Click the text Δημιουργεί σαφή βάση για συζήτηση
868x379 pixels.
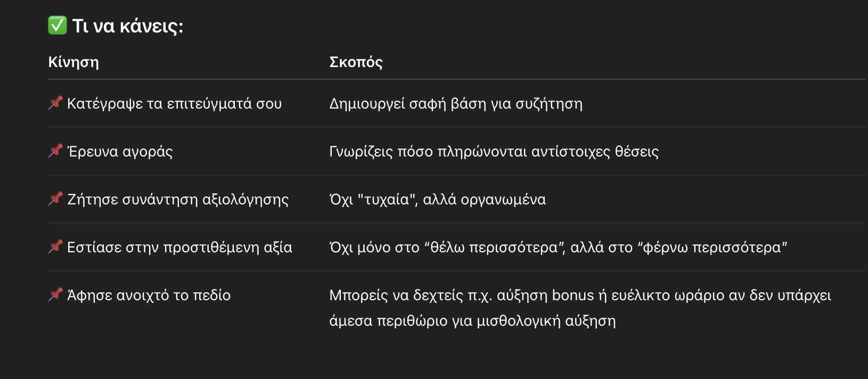click(x=456, y=103)
